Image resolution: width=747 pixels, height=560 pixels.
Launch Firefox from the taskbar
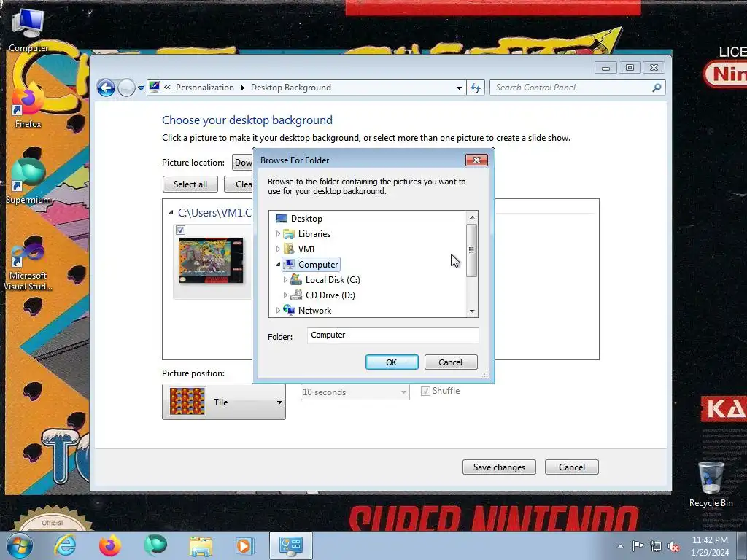pos(110,545)
